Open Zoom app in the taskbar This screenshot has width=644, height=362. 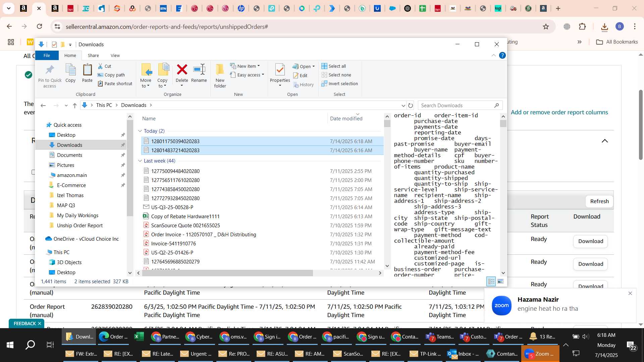[540, 354]
